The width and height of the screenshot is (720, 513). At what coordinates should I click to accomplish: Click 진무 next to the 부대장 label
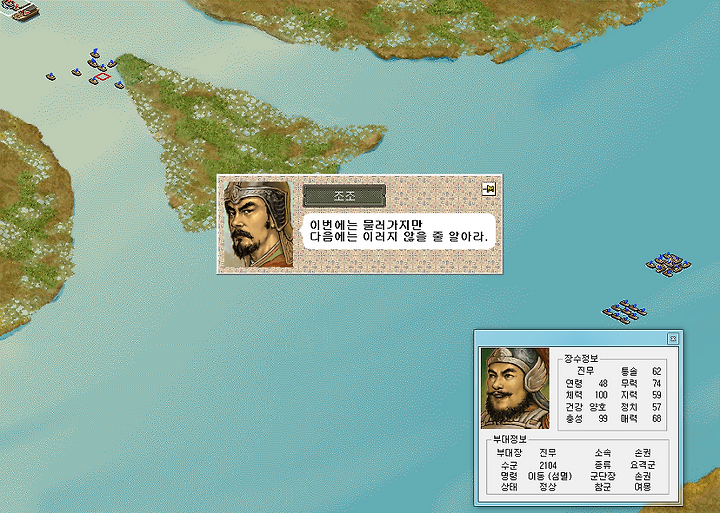click(x=548, y=453)
